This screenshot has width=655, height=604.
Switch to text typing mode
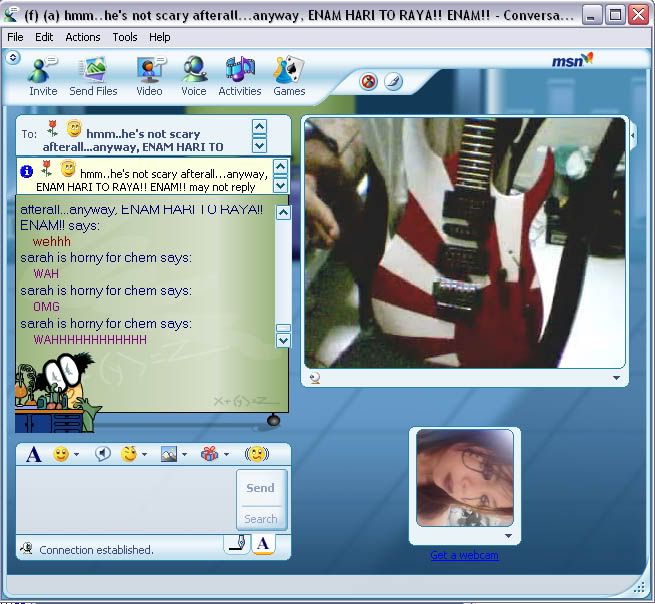pos(262,544)
